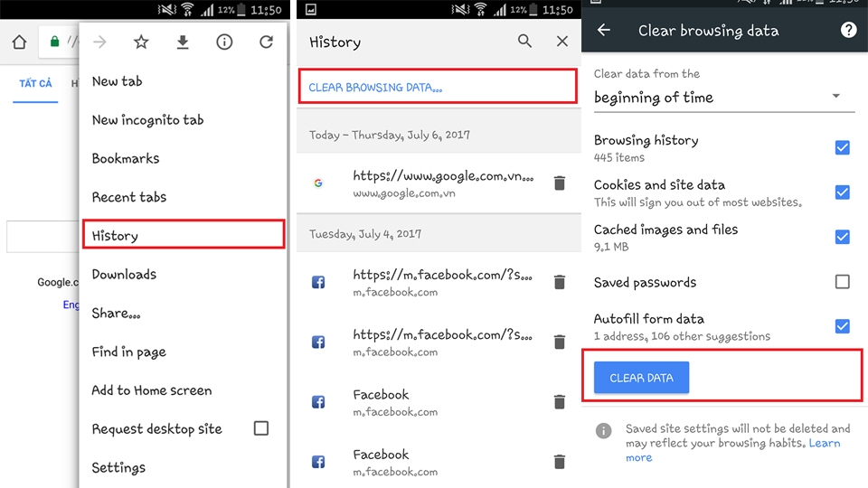This screenshot has width=868, height=488.
Task: Delete the first Facebook titled history entry
Action: tap(560, 401)
